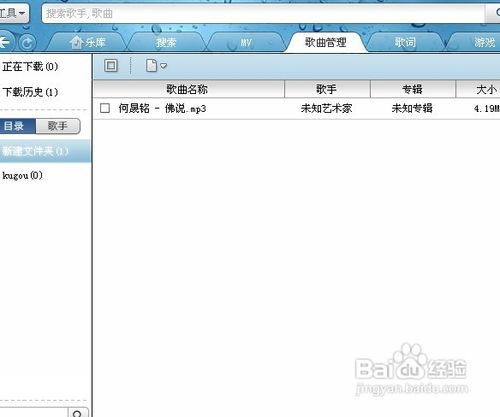Open the MV tab

246,42
